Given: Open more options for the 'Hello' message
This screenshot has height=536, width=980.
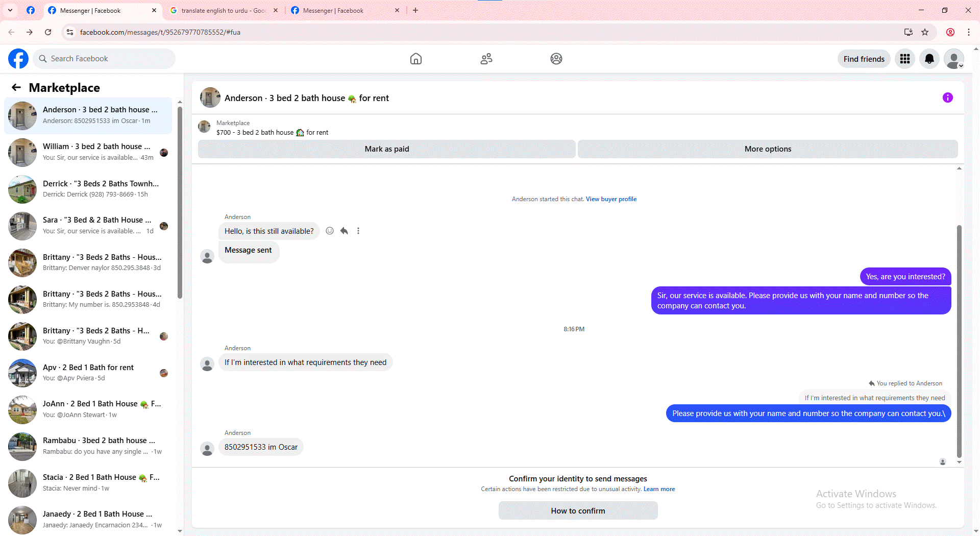Looking at the screenshot, I should [x=358, y=231].
